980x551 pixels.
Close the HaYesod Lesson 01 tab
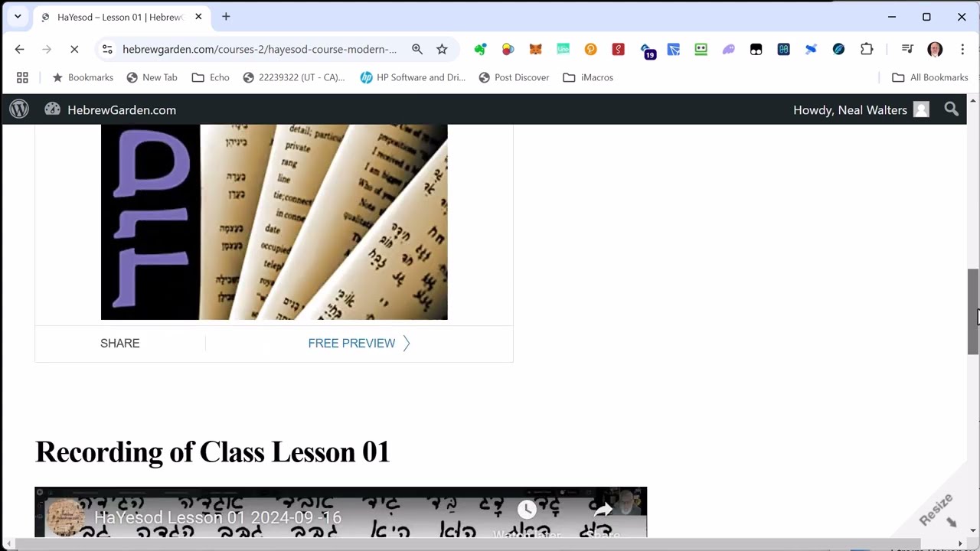[198, 17]
